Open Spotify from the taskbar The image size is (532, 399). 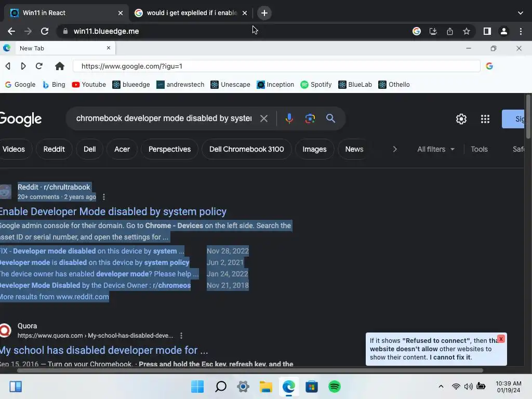(x=335, y=387)
